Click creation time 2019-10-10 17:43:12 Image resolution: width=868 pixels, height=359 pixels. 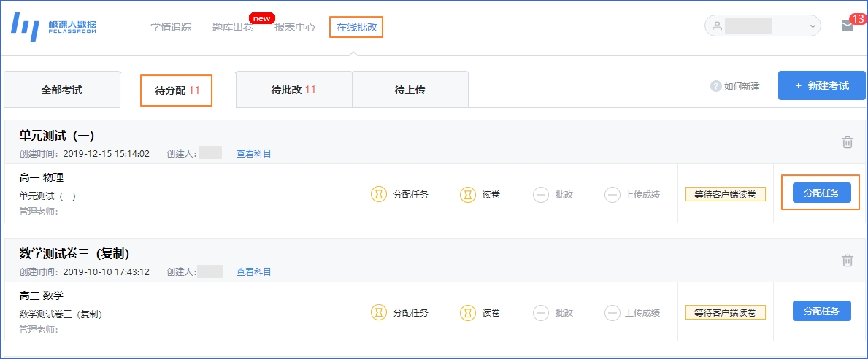pyautogui.click(x=107, y=272)
